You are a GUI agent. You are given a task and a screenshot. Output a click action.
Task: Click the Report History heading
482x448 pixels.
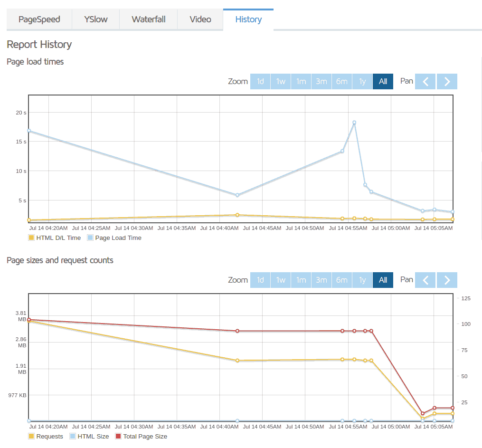pos(39,45)
